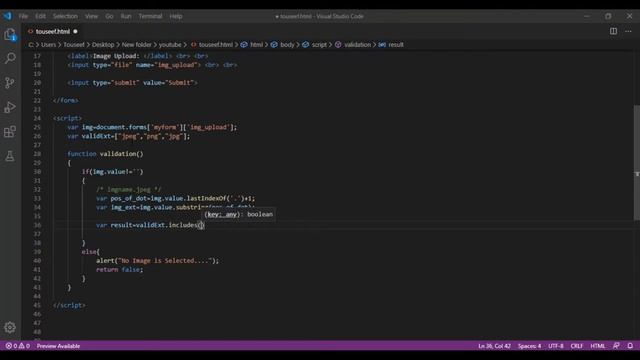Click the alert "No Image is Selected" line

click(157, 260)
